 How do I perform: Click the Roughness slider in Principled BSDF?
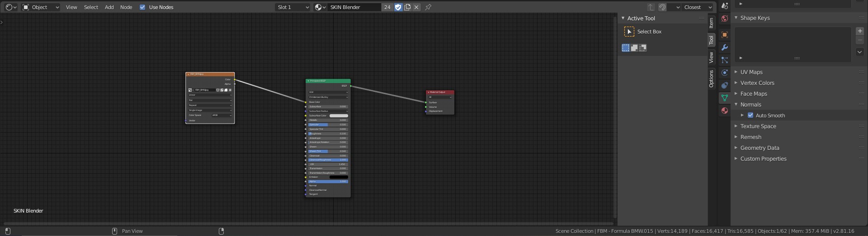pyautogui.click(x=328, y=134)
